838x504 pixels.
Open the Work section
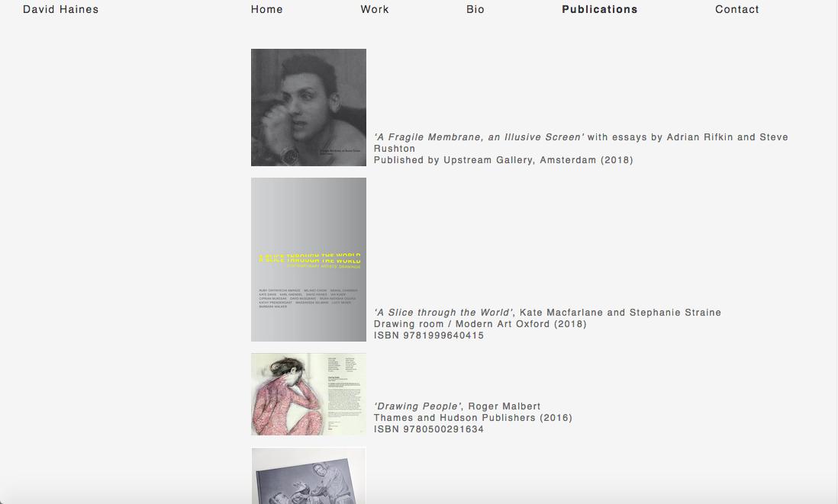(374, 10)
